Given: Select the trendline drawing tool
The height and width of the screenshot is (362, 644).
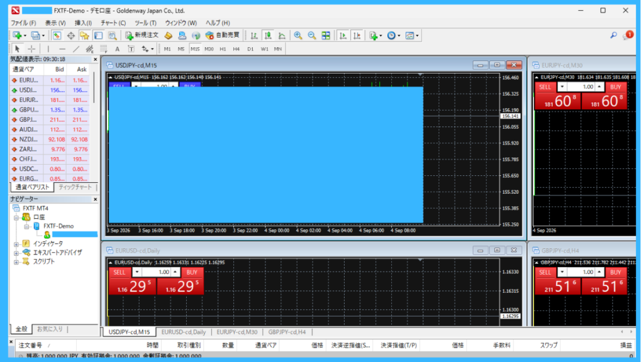Looking at the screenshot, I should point(76,49).
